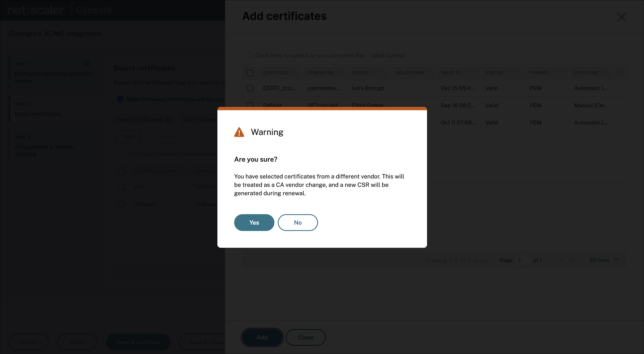The width and height of the screenshot is (644, 354).
Task: Confirm the warning by pressing Yes
Action: (254, 222)
